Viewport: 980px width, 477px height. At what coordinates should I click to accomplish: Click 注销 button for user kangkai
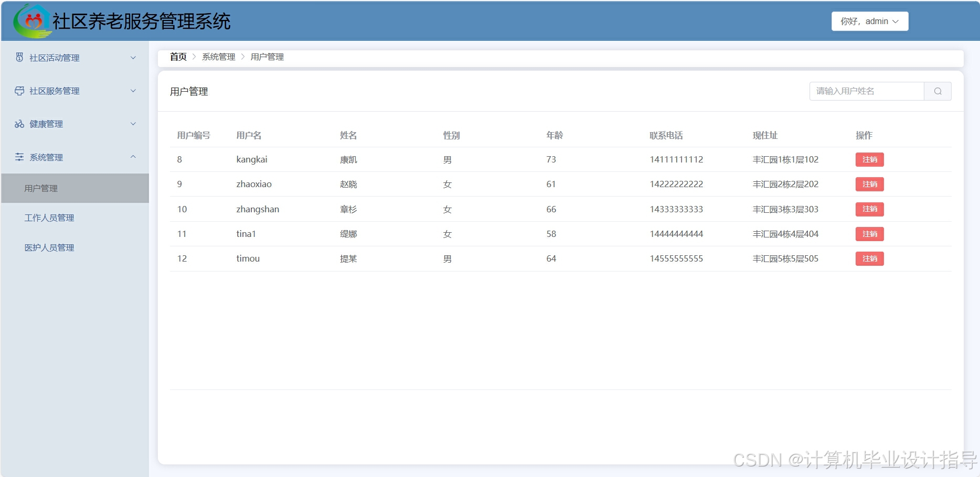point(869,159)
